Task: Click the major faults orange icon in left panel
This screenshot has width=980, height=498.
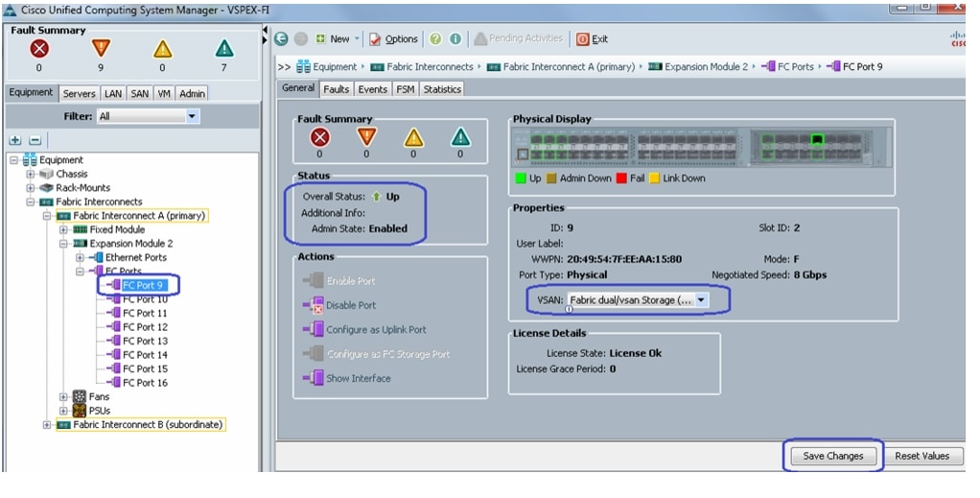Action: point(101,49)
